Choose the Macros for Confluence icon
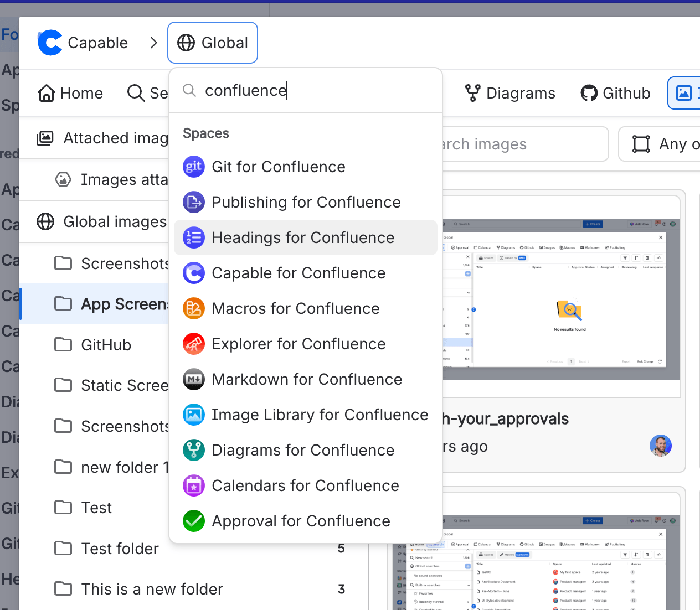The height and width of the screenshot is (610, 700). click(193, 308)
